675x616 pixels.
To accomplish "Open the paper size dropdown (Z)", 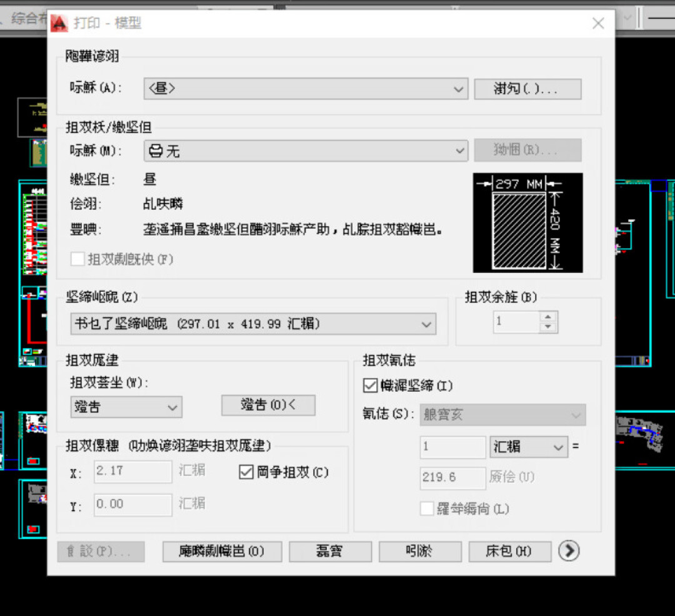I will 253,324.
